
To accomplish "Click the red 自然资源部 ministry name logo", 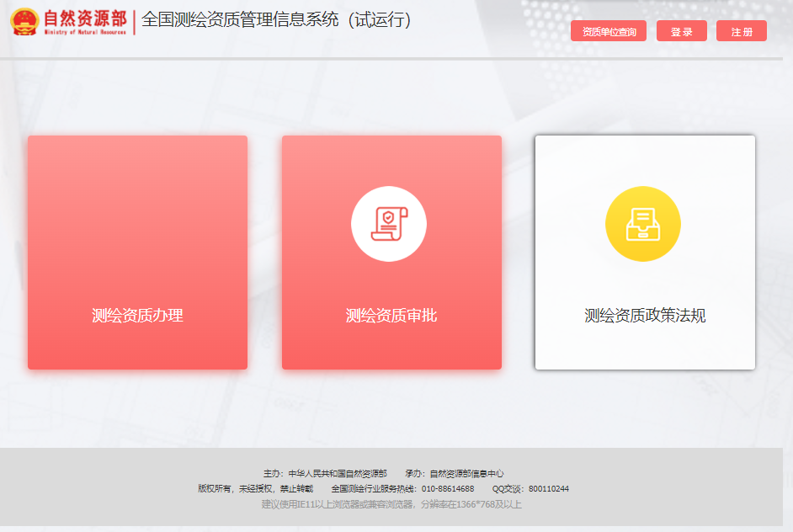I will tap(85, 19).
